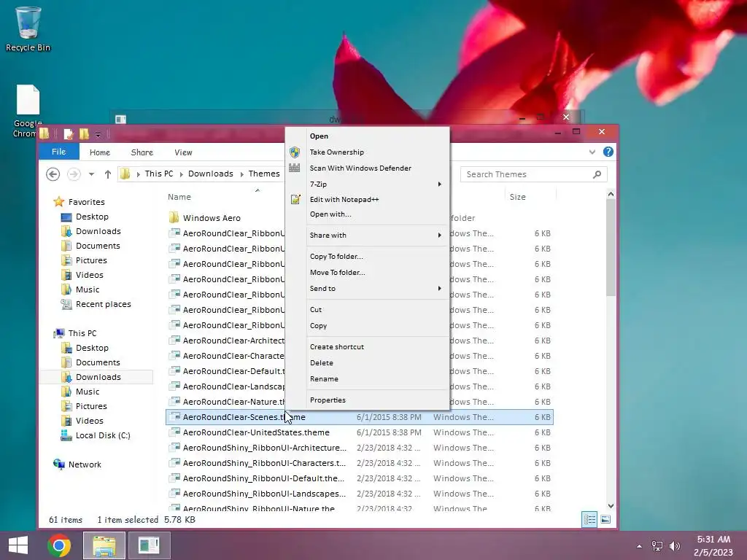Viewport: 747px width, 560px height.
Task: Click the network tray icon
Action: pyautogui.click(x=657, y=545)
